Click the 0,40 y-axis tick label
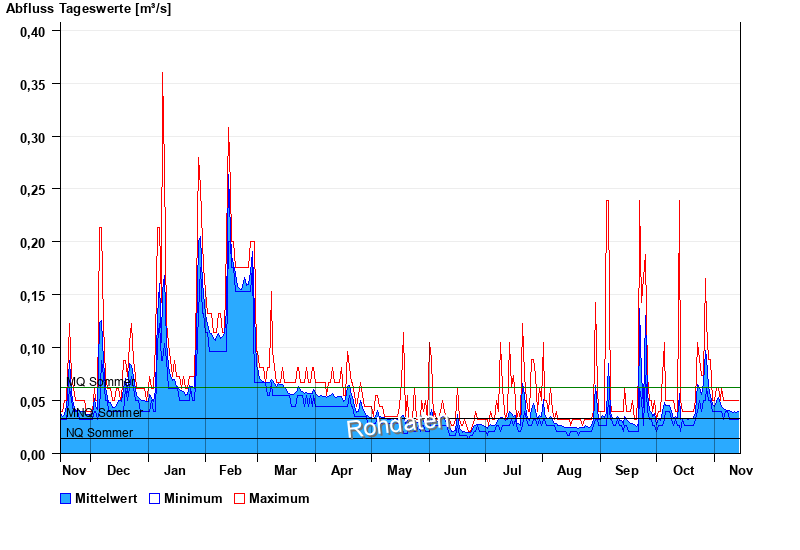800x550 pixels. 33,31
